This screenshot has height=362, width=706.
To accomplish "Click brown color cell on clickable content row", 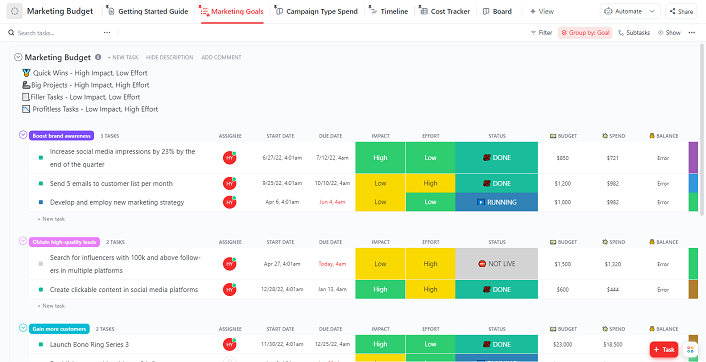I will [x=693, y=290].
